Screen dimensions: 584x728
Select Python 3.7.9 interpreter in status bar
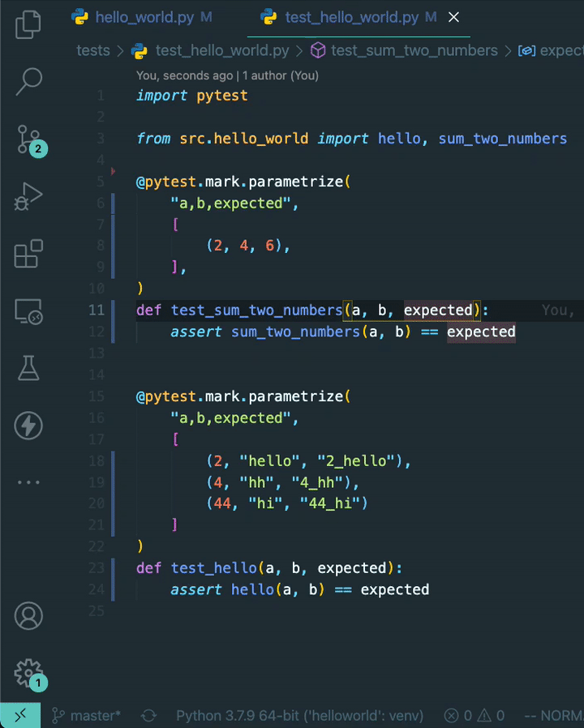299,715
